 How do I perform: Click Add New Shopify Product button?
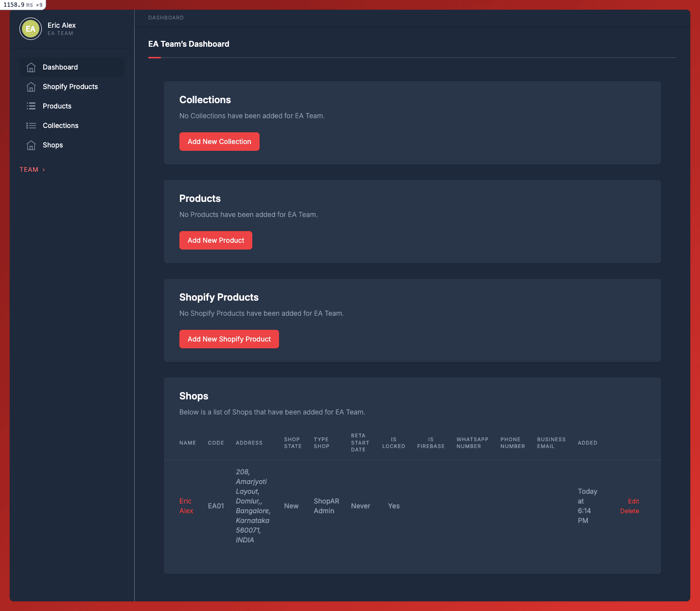point(229,339)
